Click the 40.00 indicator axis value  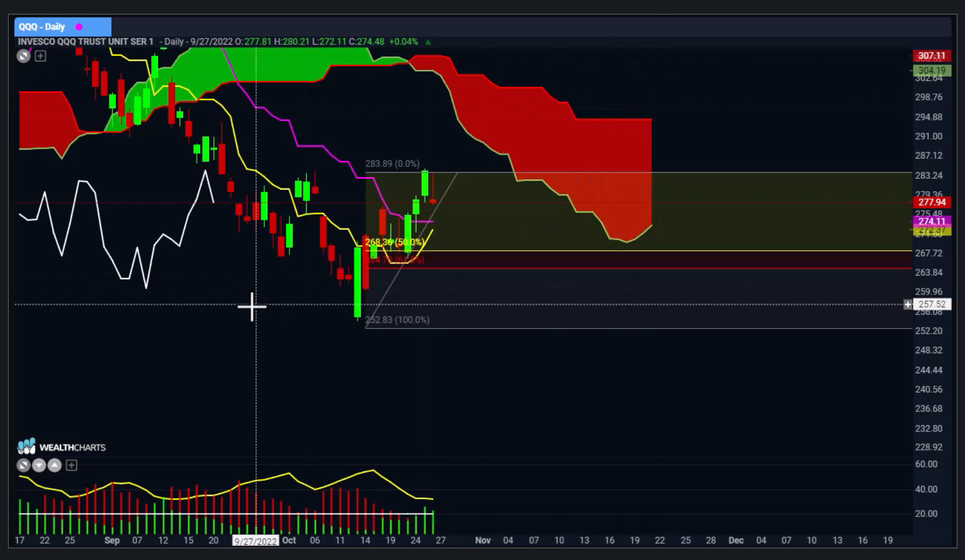pos(926,489)
